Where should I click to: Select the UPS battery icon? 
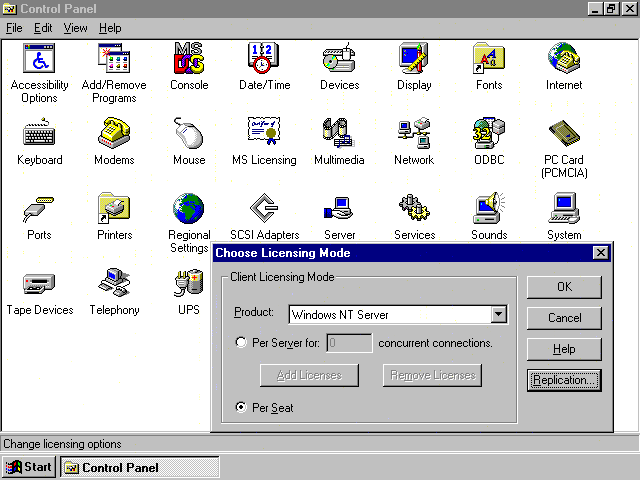tap(189, 282)
